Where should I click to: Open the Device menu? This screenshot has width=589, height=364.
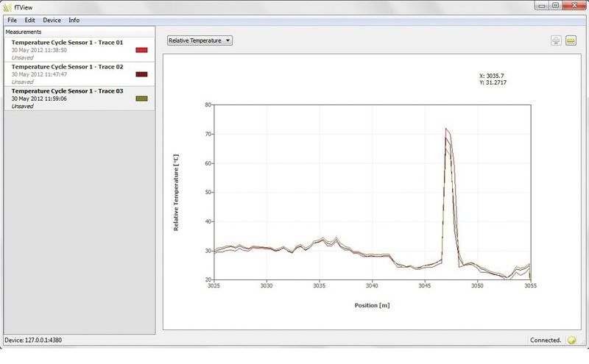[x=52, y=20]
